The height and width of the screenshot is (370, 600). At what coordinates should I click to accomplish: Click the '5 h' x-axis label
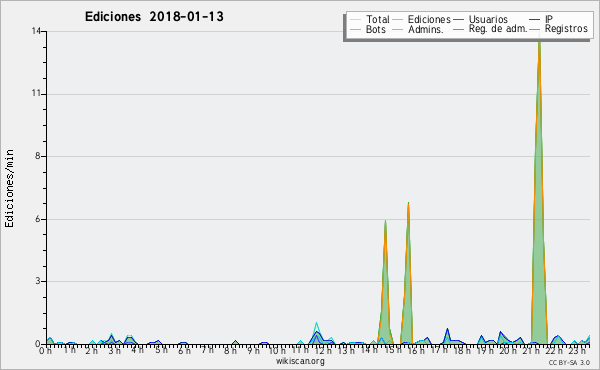click(161, 350)
